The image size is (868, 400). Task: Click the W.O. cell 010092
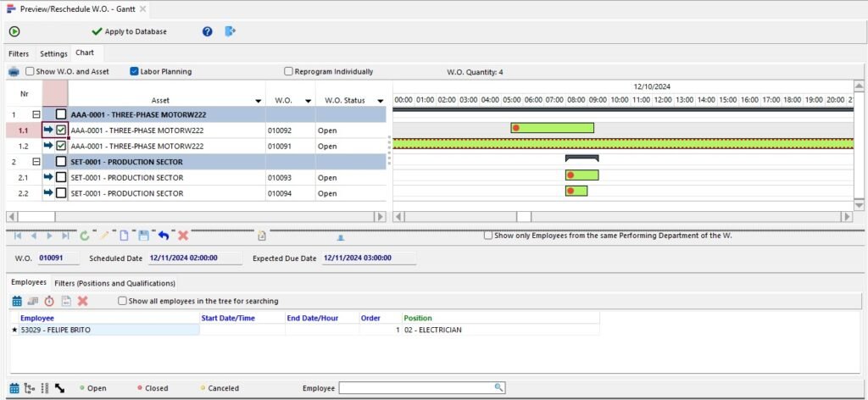(291, 131)
